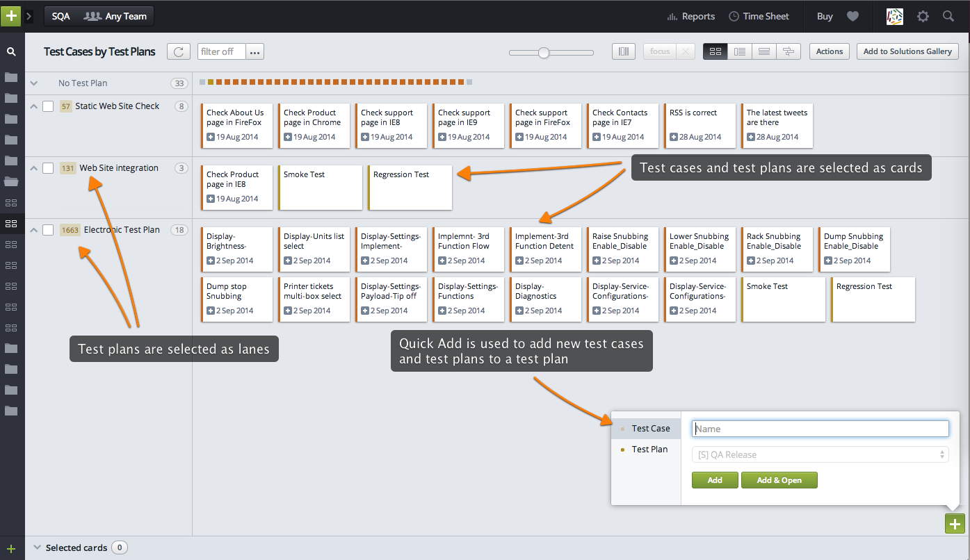
Task: Collapse the No Test Plan lane
Action: point(33,82)
